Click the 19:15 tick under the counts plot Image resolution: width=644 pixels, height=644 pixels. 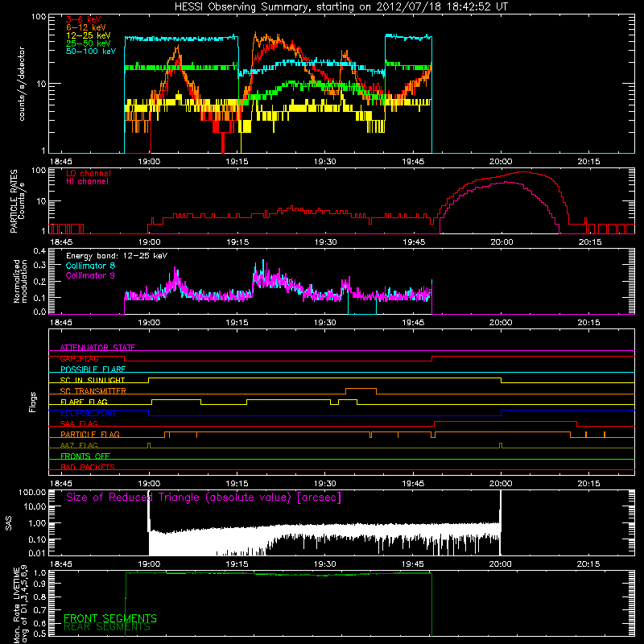tap(237, 162)
